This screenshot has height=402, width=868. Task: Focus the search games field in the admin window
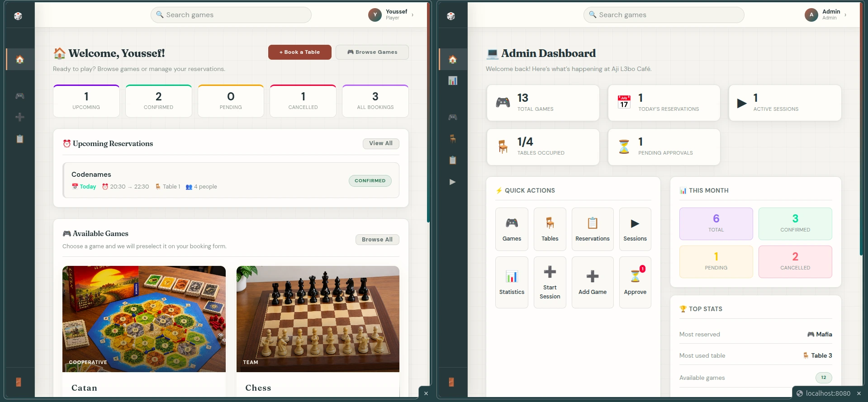pos(664,15)
